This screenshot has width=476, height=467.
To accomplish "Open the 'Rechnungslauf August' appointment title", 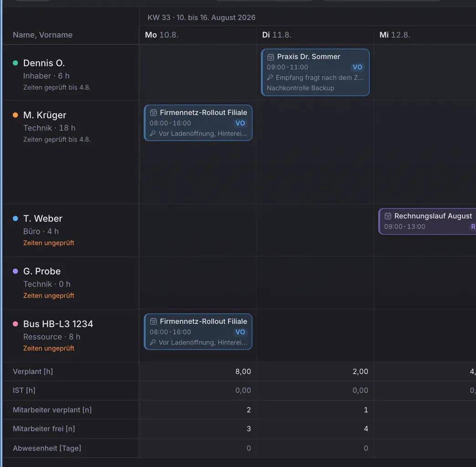I will [x=433, y=216].
